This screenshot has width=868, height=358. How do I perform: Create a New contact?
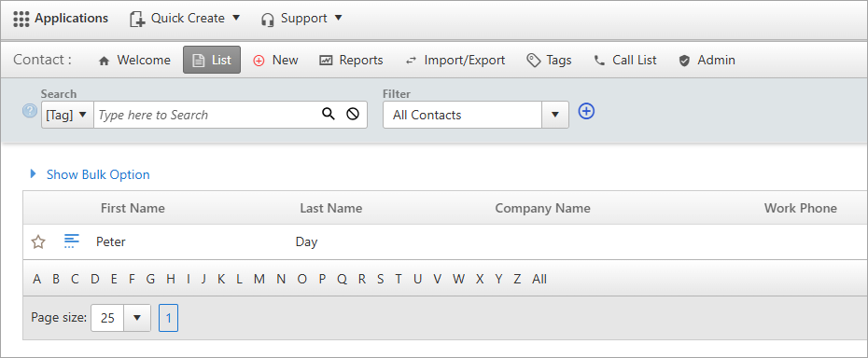coord(275,60)
